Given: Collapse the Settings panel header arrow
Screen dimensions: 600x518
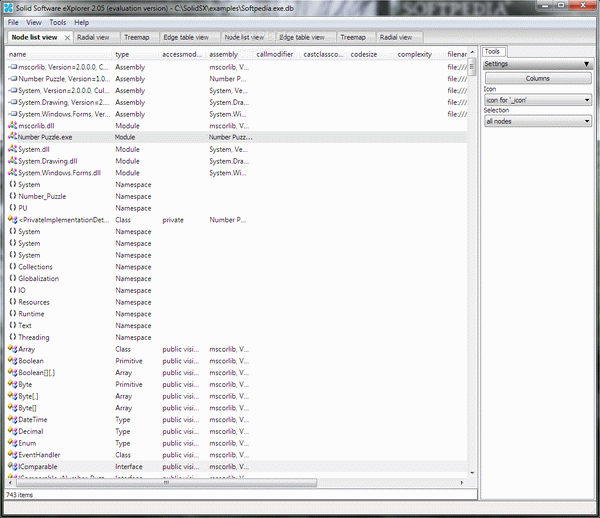Looking at the screenshot, I should pos(587,64).
